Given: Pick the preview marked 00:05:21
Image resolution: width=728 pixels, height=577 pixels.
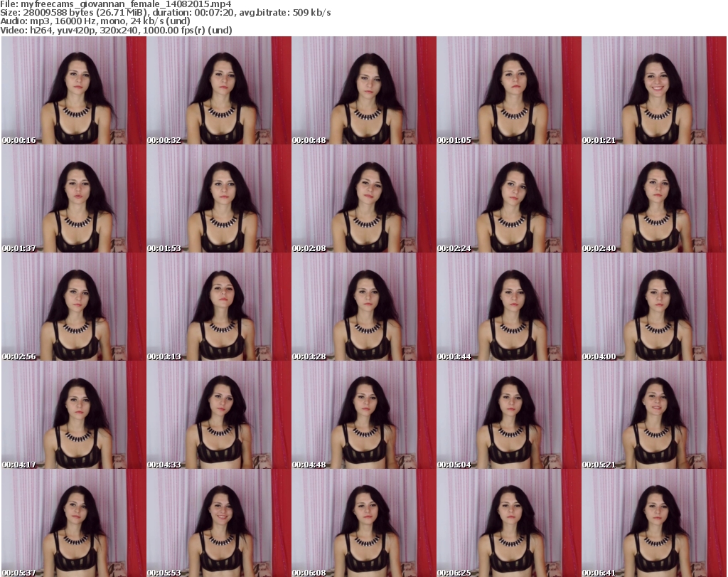Looking at the screenshot, I should click(x=654, y=415).
